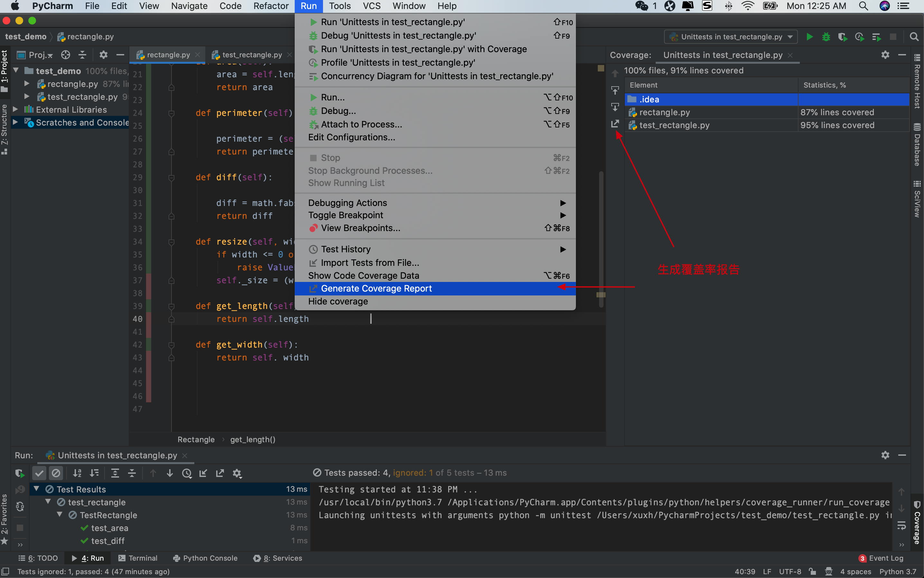Screen dimensions: 924x578
Task: Click the Profile toolbar icon
Action: [859, 37]
